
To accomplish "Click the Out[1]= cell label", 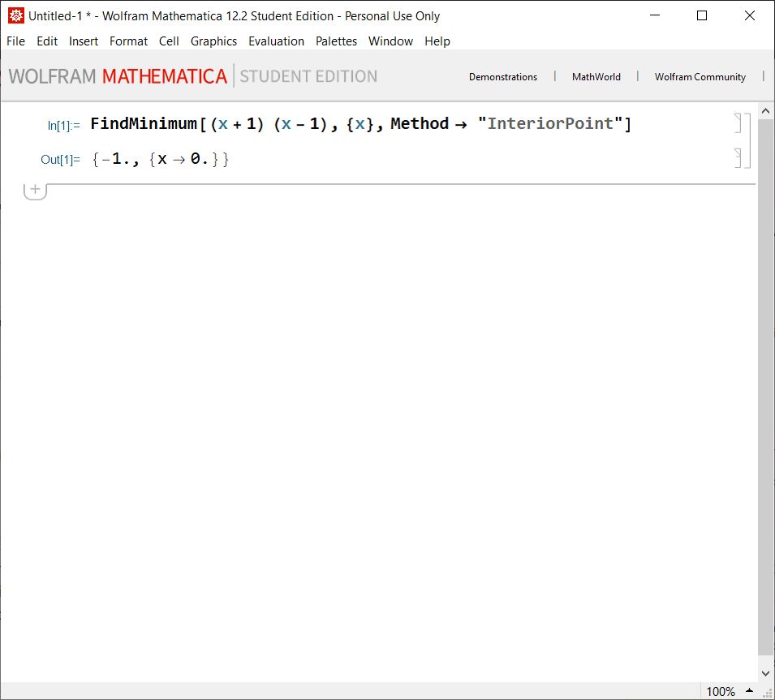I will tap(60, 160).
